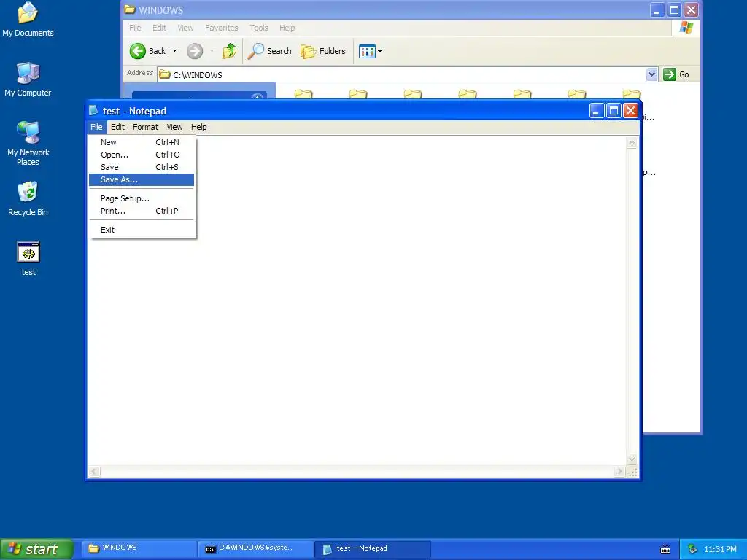
Task: Switch to WINDOWS taskbar button
Action: point(138,548)
